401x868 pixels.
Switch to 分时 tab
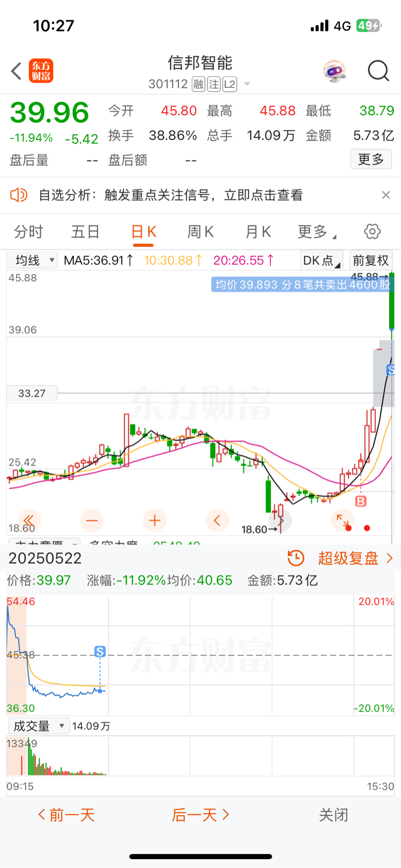28,231
